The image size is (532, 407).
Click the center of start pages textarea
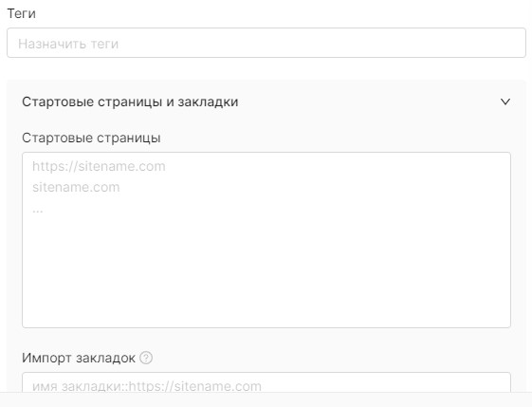click(x=266, y=240)
